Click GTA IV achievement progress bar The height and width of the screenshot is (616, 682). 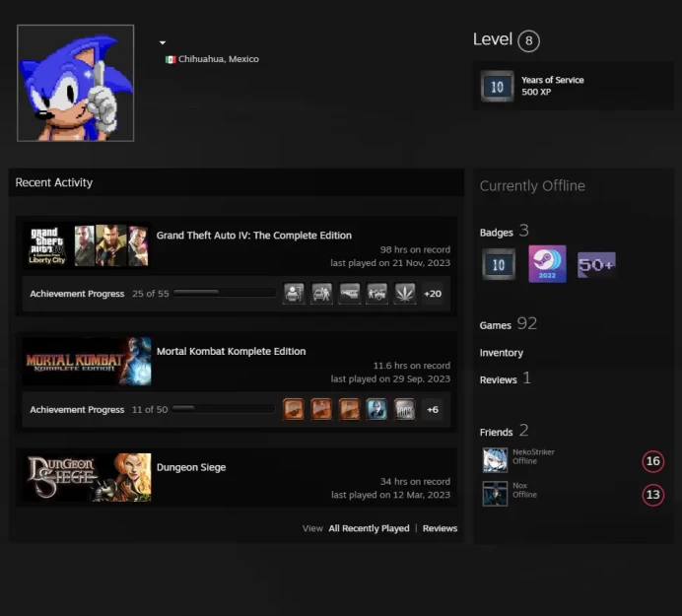click(x=225, y=293)
